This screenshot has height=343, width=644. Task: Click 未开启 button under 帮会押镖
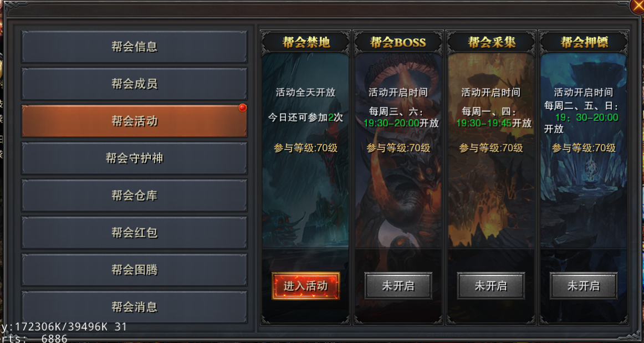pyautogui.click(x=584, y=286)
